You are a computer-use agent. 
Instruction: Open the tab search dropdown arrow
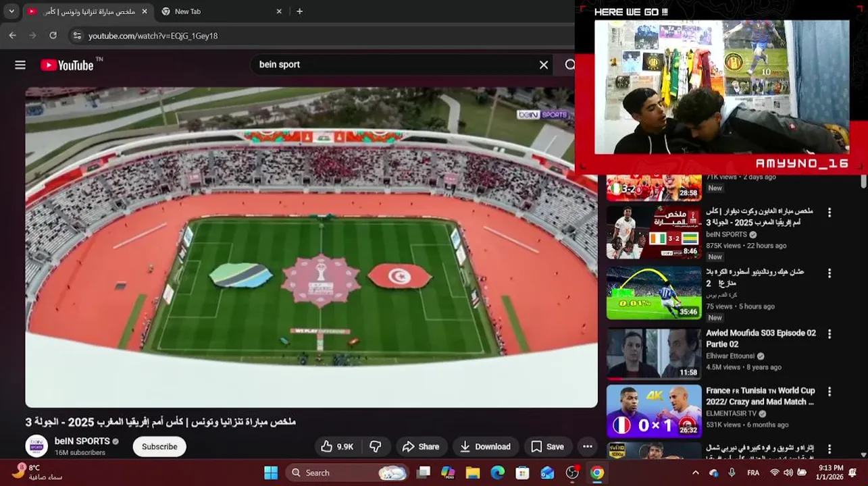coord(11,11)
